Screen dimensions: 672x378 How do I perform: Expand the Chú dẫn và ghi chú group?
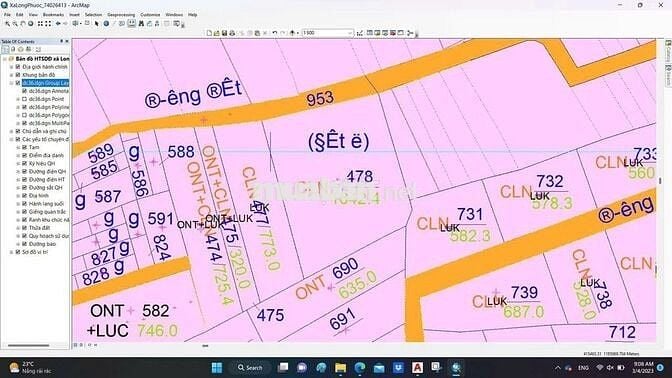12,131
